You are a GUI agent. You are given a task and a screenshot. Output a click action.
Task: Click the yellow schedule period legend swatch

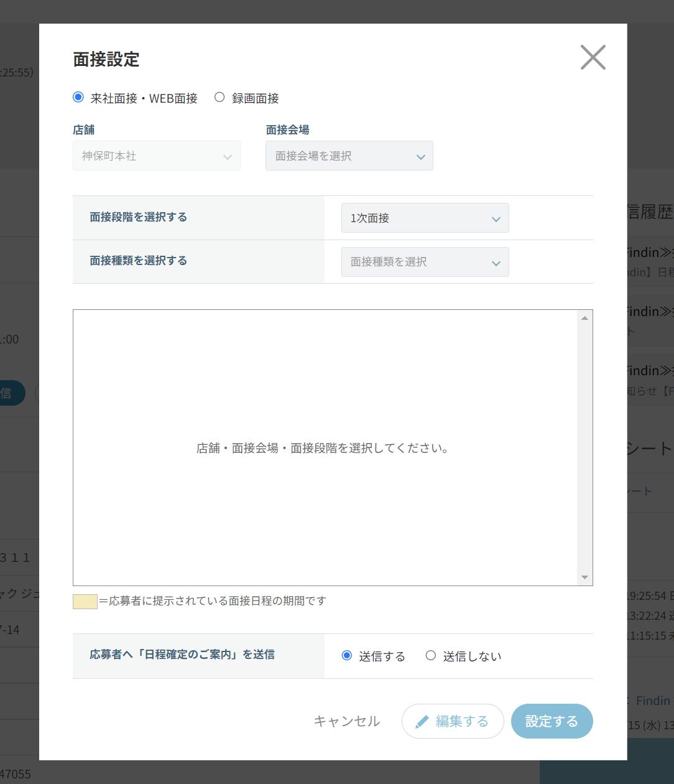point(85,602)
